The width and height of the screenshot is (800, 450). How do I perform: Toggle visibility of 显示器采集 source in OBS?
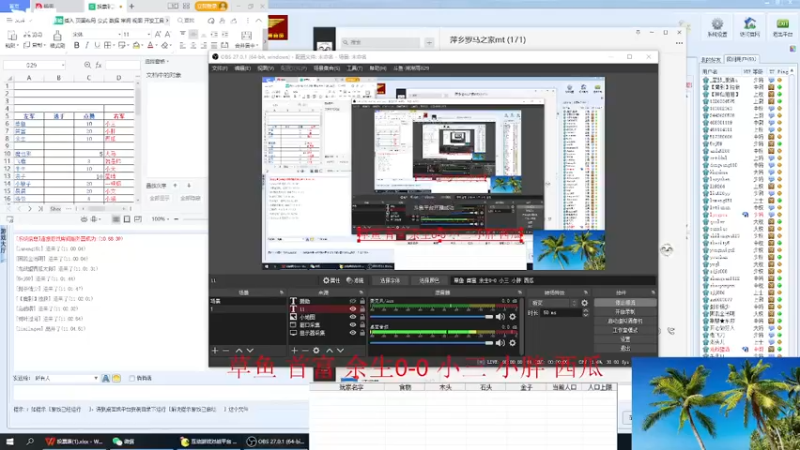pos(353,333)
